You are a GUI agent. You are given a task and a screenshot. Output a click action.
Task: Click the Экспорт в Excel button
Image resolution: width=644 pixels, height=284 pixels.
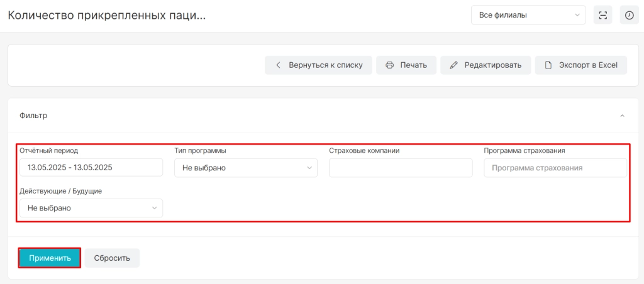tap(580, 65)
